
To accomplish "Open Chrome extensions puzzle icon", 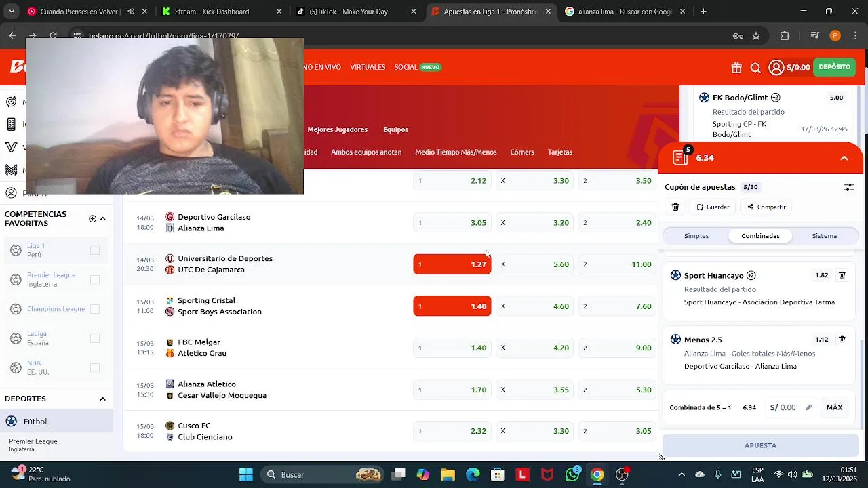I will coord(785,36).
